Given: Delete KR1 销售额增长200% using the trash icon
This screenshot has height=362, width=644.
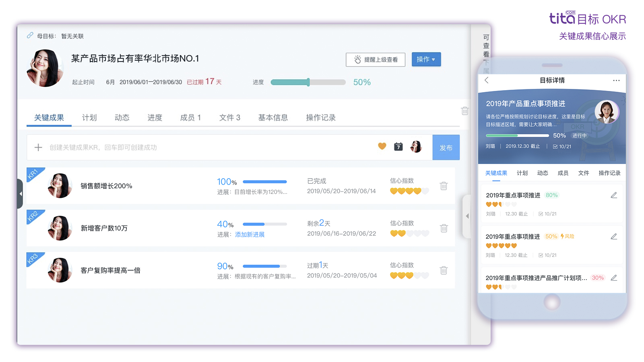Looking at the screenshot, I should [444, 186].
